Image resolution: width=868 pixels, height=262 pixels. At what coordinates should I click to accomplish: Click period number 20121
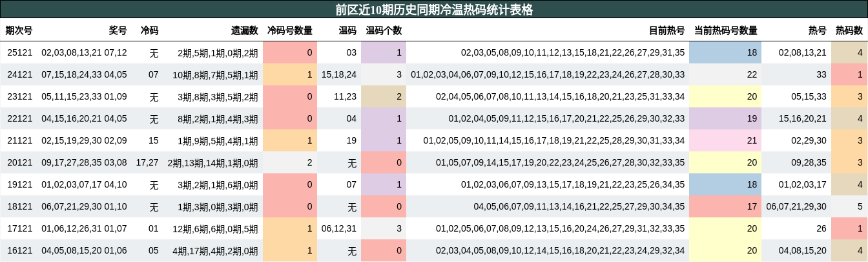point(20,162)
